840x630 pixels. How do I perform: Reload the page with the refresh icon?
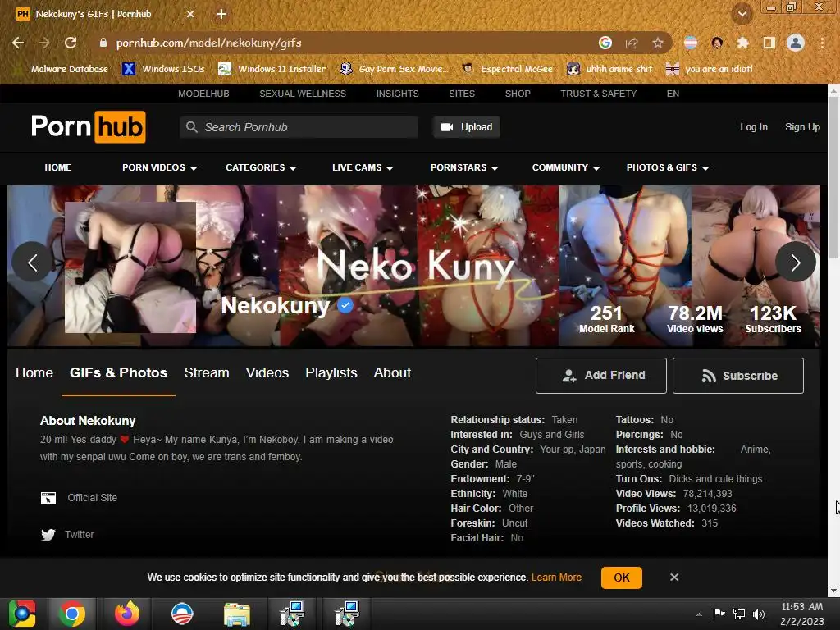click(x=71, y=43)
